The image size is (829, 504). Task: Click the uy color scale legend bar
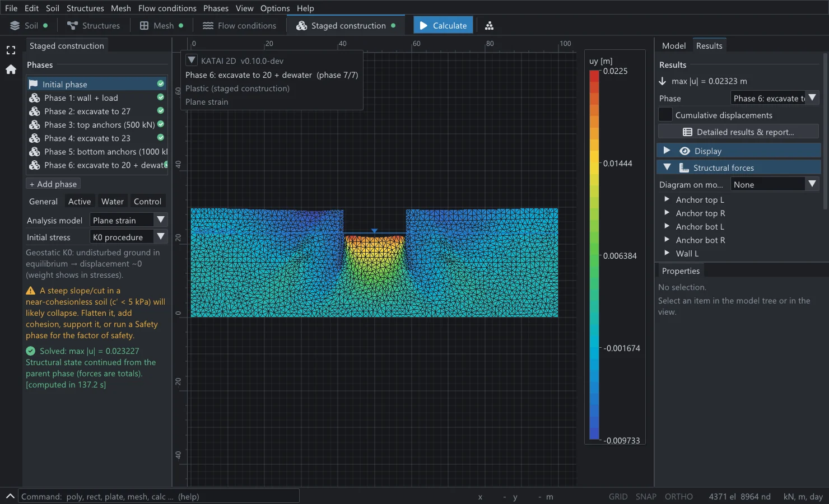click(x=594, y=255)
